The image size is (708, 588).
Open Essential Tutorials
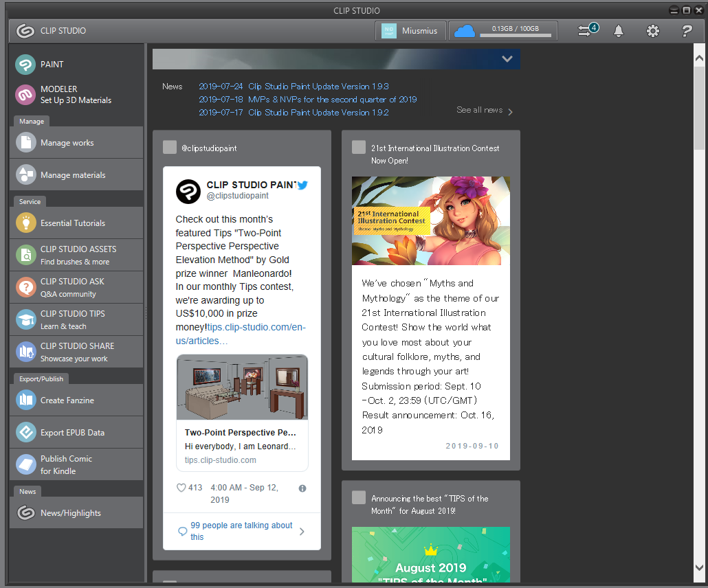point(76,223)
